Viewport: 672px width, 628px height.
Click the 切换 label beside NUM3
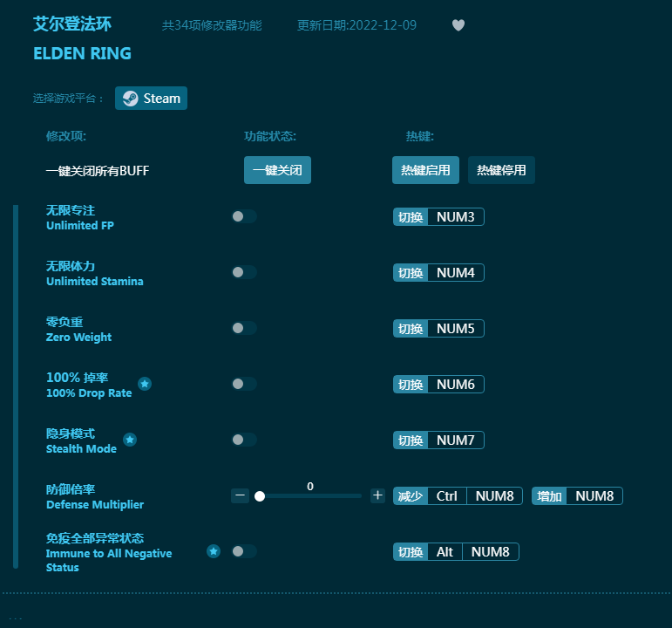click(411, 217)
